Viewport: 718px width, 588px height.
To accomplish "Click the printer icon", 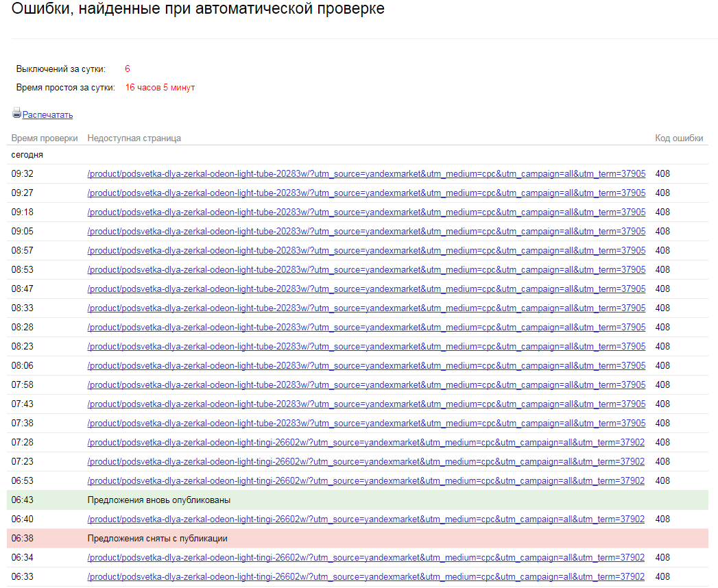I will [x=16, y=113].
